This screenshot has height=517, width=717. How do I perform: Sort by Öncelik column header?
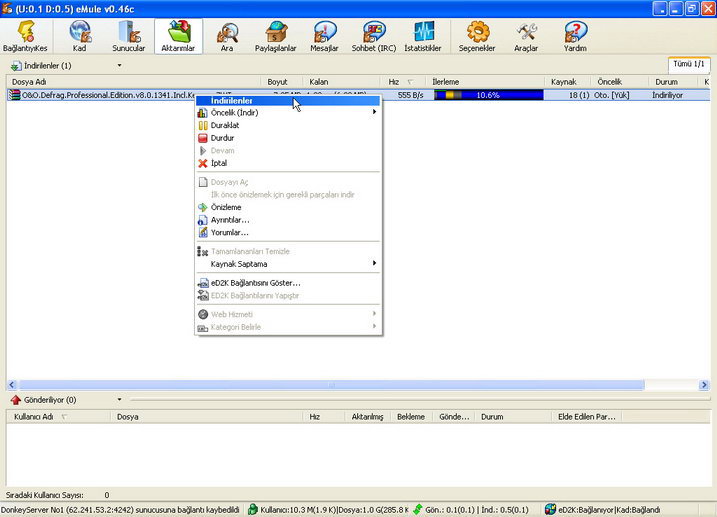(620, 82)
